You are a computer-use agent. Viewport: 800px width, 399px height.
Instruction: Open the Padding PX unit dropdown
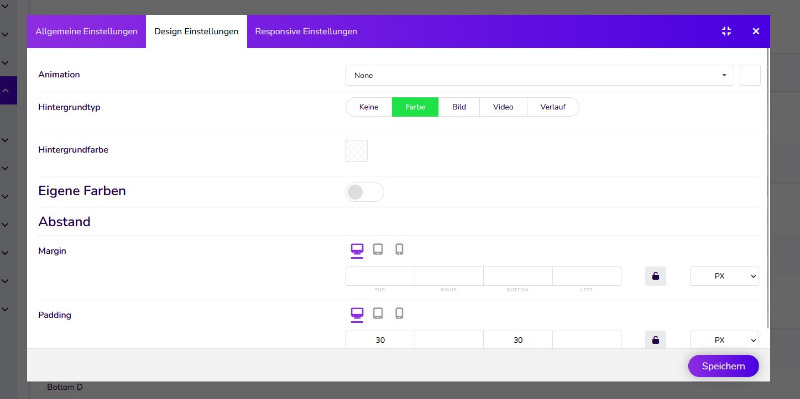[724, 340]
